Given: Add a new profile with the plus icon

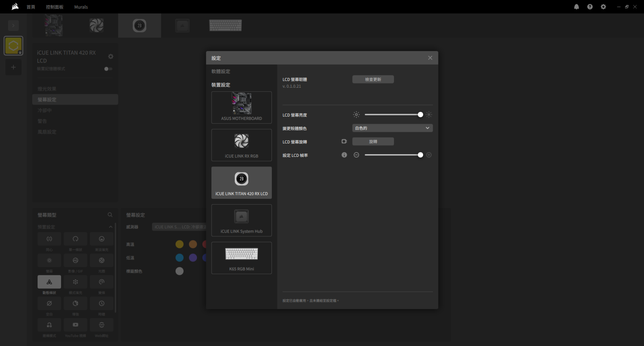Looking at the screenshot, I should click(x=13, y=67).
